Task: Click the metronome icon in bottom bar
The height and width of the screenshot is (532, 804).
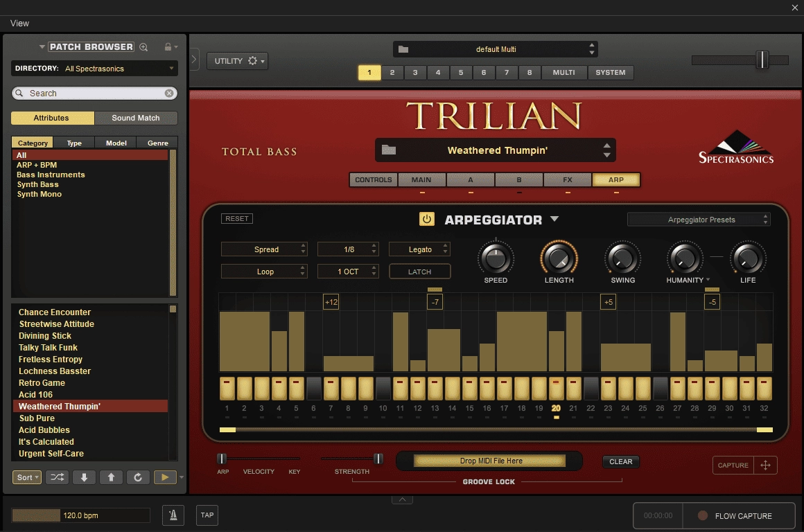Action: 173,515
